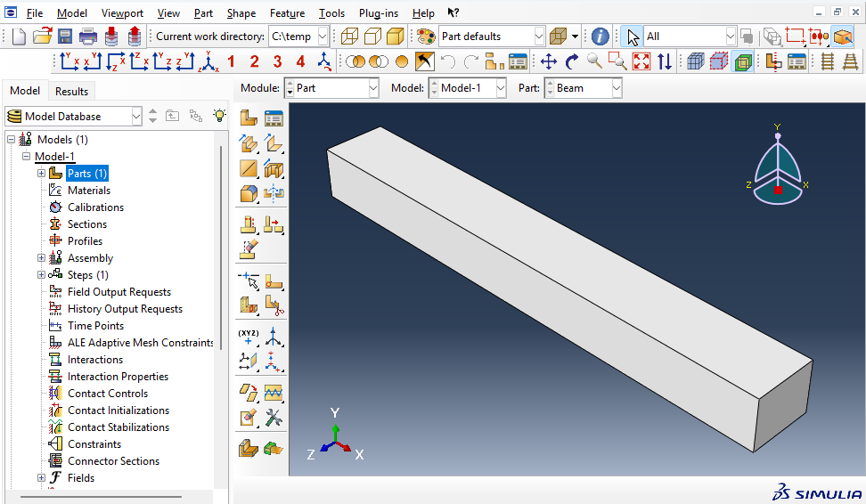This screenshot has height=504, width=866.
Task: Open the Part Manager icon
Action: click(x=274, y=118)
